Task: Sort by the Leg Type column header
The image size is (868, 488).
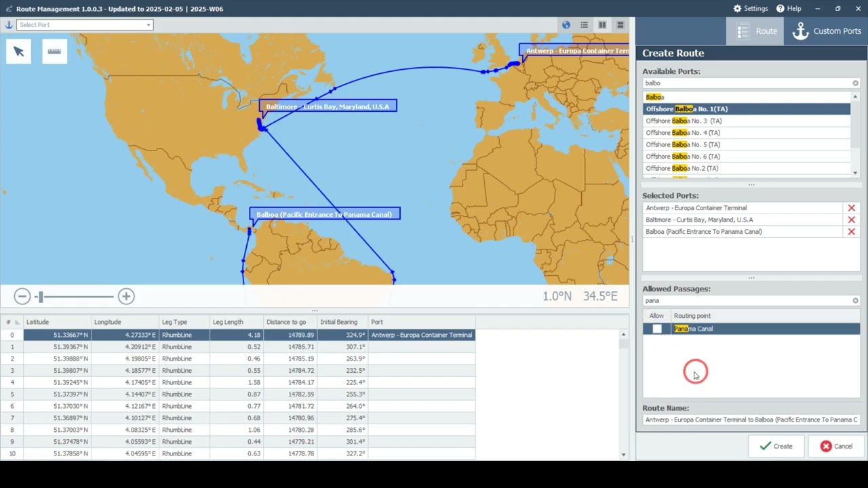Action: coord(184,322)
